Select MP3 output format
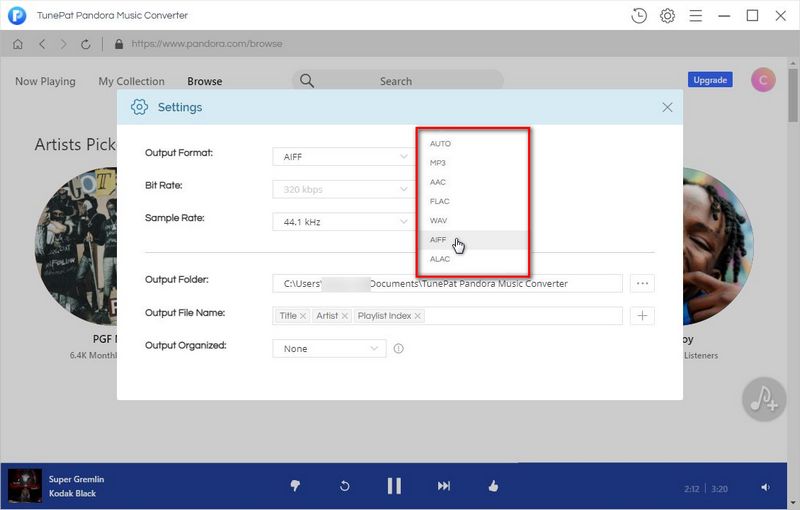This screenshot has height=510, width=800. (x=473, y=163)
